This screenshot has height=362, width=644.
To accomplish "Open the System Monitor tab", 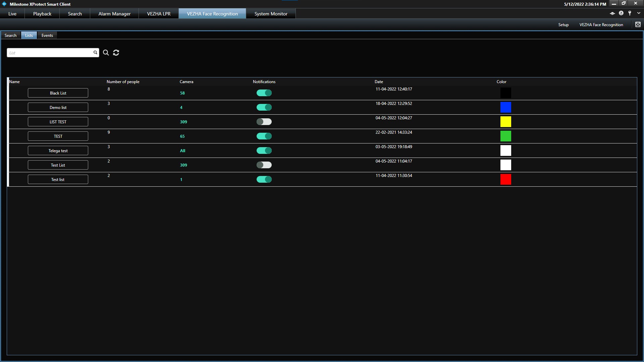I will coord(271,14).
